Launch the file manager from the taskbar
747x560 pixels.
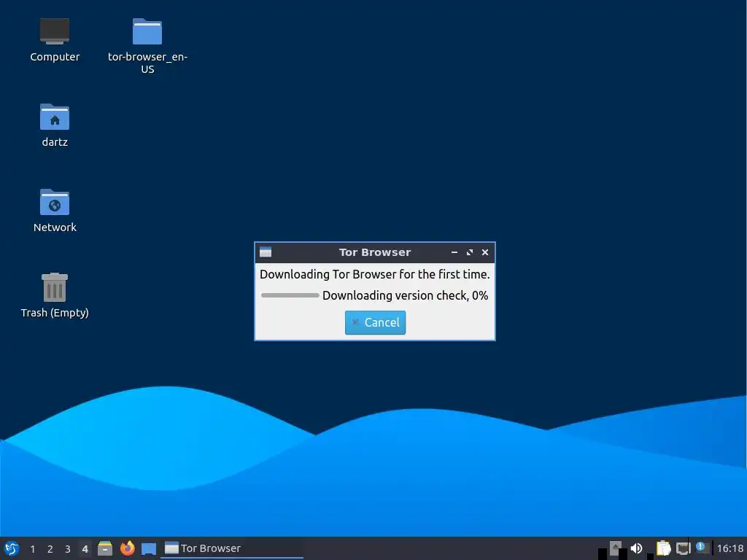click(x=105, y=548)
